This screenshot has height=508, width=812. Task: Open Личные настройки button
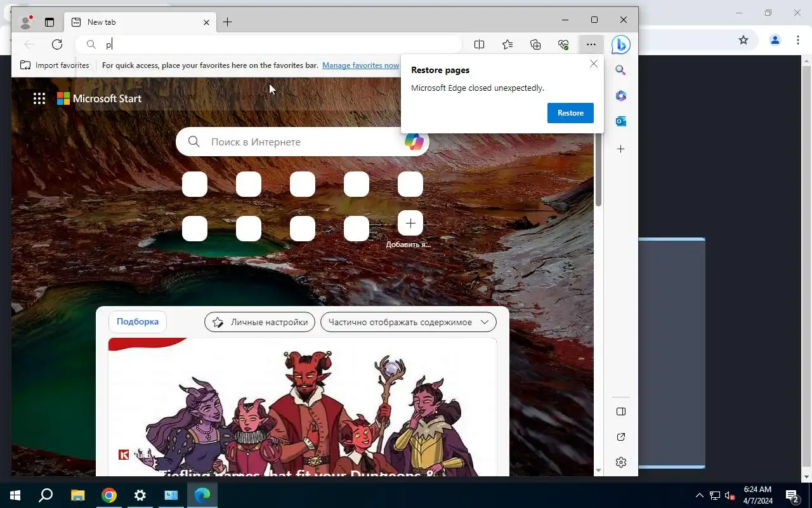(260, 322)
